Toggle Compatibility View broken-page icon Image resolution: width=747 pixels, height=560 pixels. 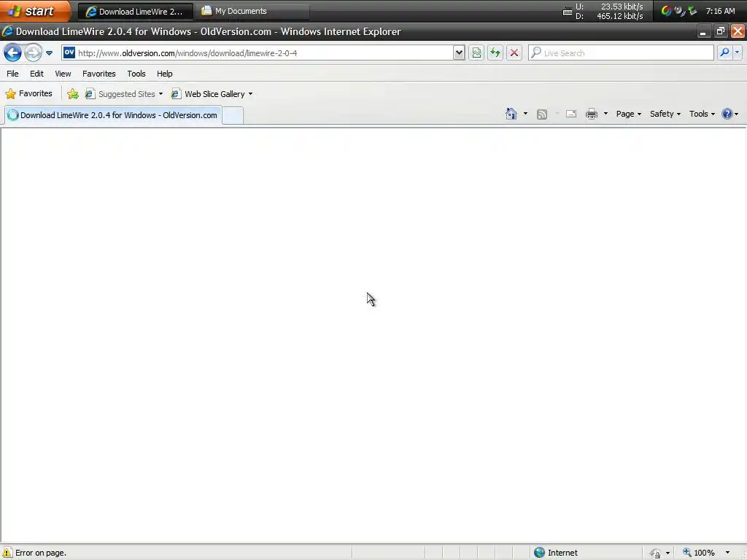pyautogui.click(x=476, y=52)
